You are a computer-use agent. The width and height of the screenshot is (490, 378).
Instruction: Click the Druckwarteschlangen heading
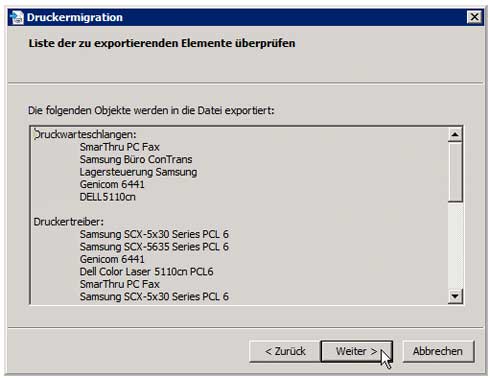point(85,135)
